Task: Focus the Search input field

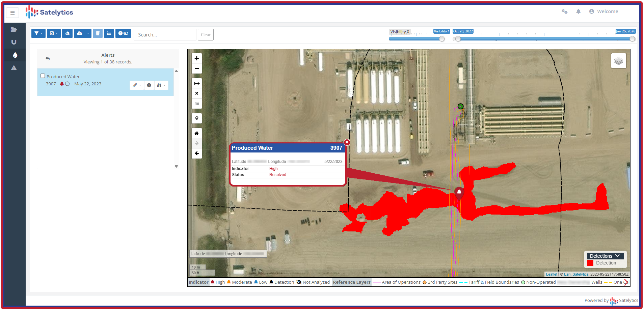Action: [165, 35]
